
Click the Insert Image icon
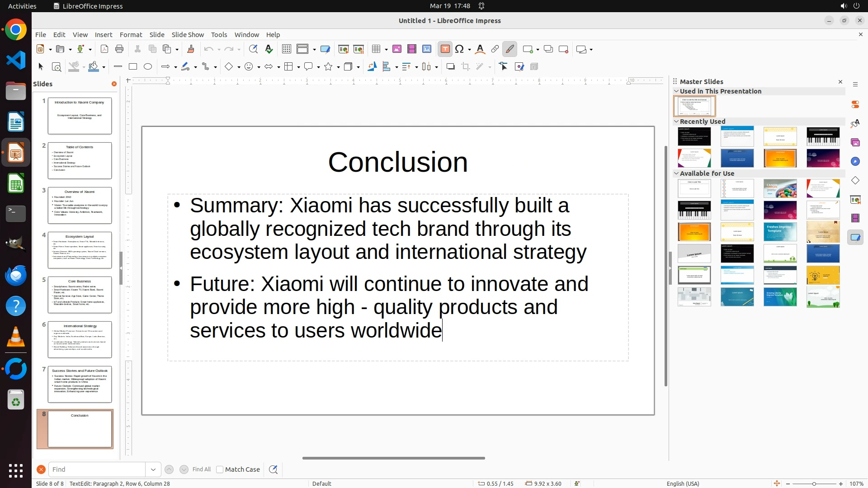[x=397, y=49]
